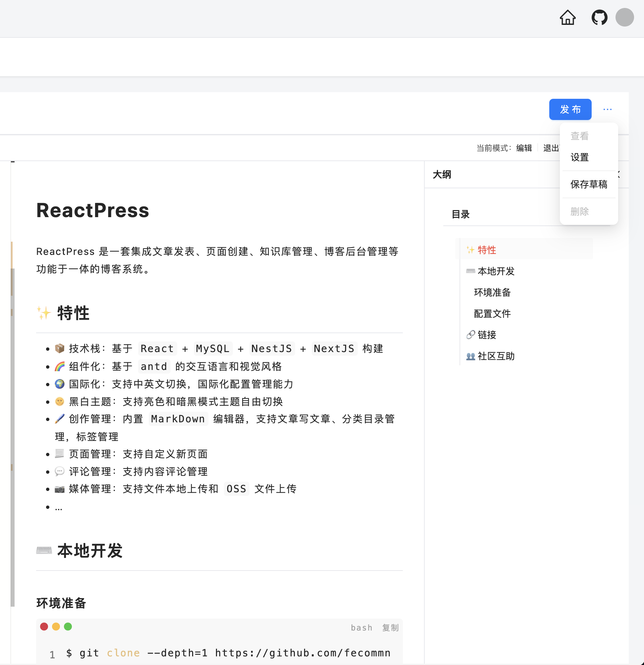Viewport: 644px width, 665px height.
Task: Click the 黑白主题 feature bullet
Action: [x=169, y=402]
